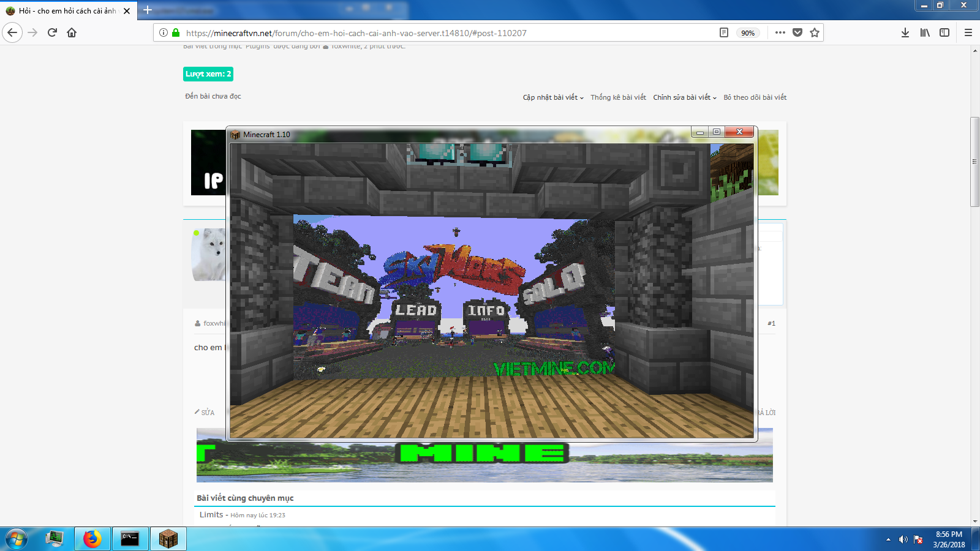Toggle reader view in address bar
The width and height of the screenshot is (980, 551).
(723, 32)
